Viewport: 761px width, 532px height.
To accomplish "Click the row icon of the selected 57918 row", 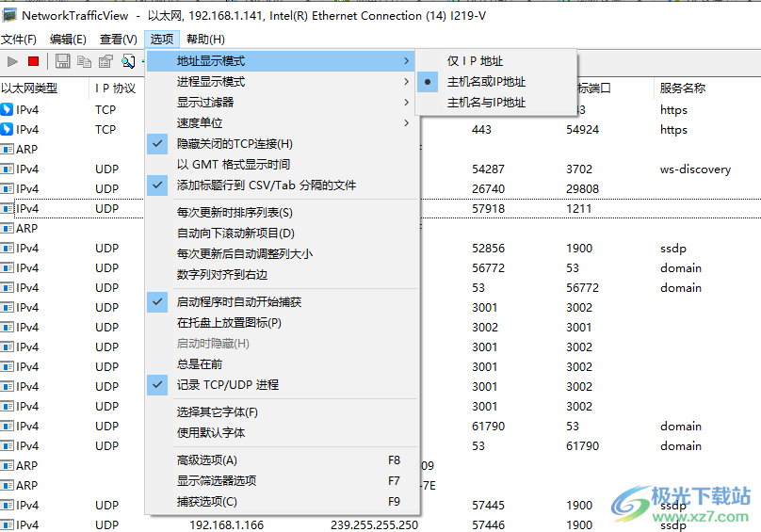I will click(7, 208).
